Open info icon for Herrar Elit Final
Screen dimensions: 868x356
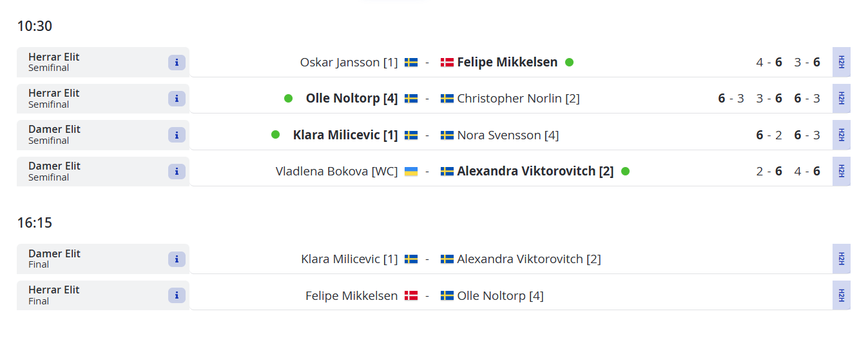[x=177, y=295]
